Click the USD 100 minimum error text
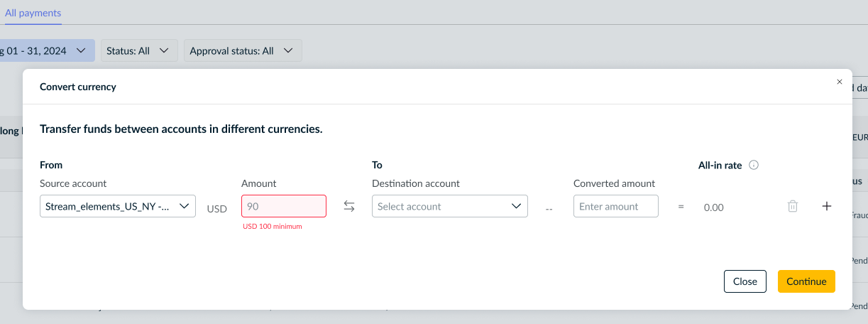 (273, 227)
